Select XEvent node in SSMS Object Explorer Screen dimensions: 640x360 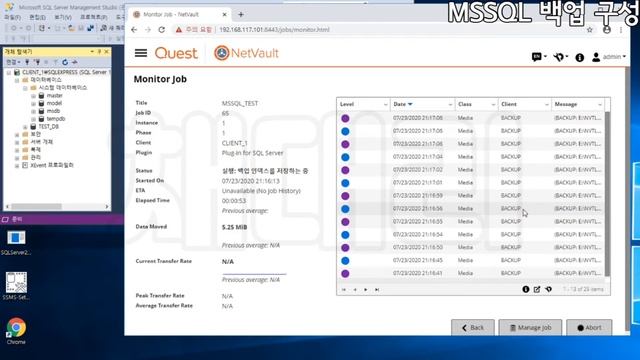52,165
